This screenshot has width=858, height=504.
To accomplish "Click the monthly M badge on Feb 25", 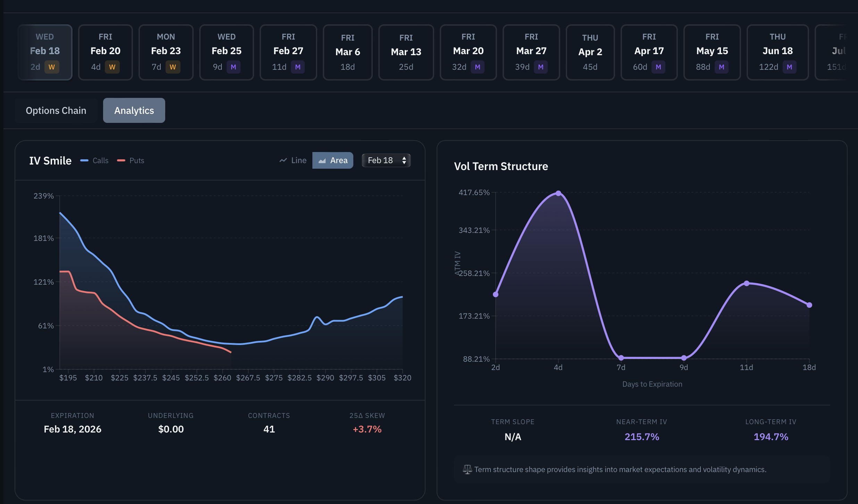I will [233, 67].
